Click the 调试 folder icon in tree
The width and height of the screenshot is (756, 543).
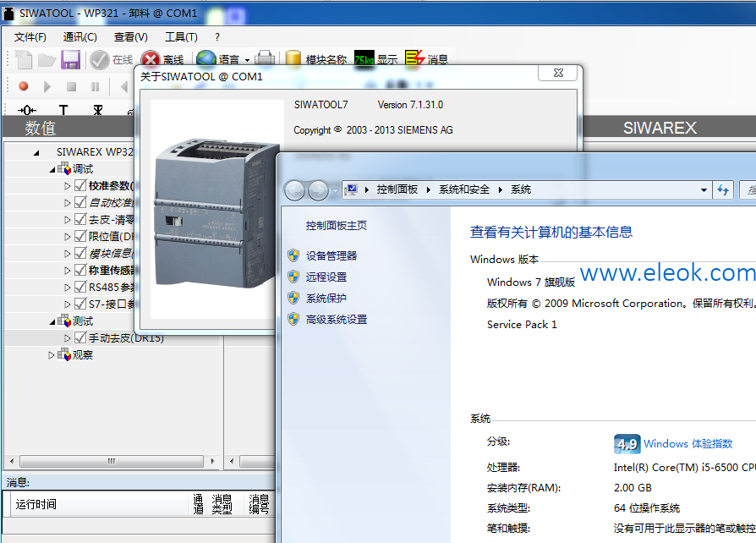[x=64, y=169]
